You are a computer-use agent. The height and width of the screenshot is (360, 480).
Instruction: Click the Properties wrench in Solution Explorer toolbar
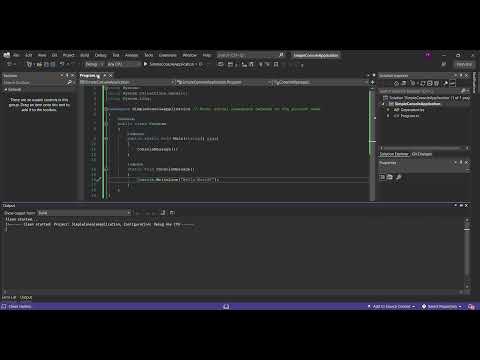[x=445, y=83]
